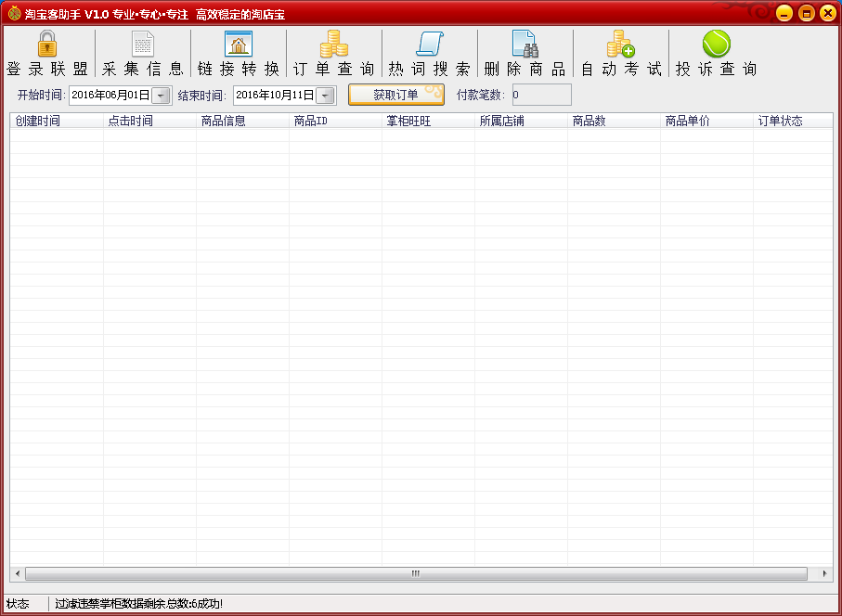Click the 商品信息 column header
The width and height of the screenshot is (842, 616).
point(242,122)
